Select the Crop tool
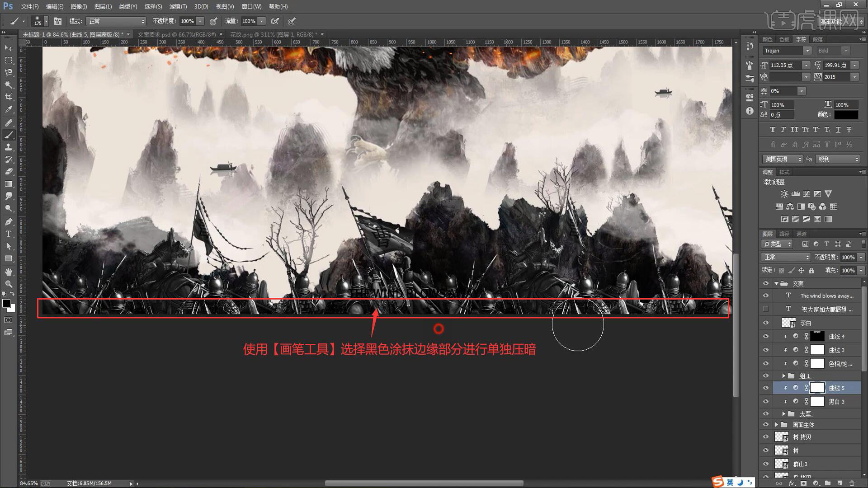The image size is (868, 488). (9, 97)
